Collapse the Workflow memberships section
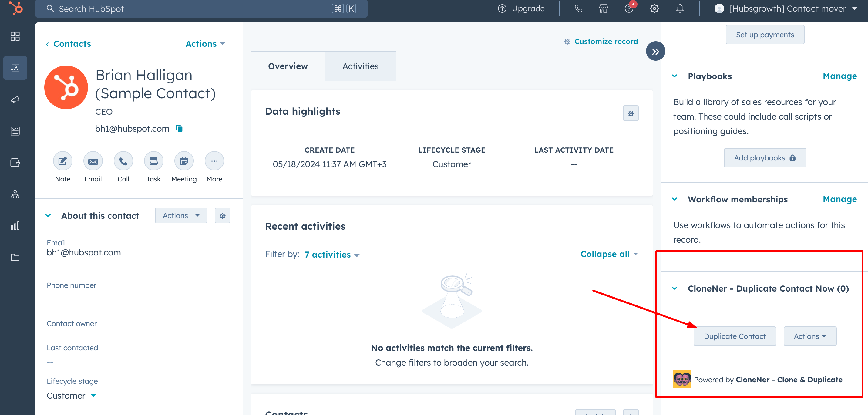The height and width of the screenshot is (415, 868). (674, 199)
